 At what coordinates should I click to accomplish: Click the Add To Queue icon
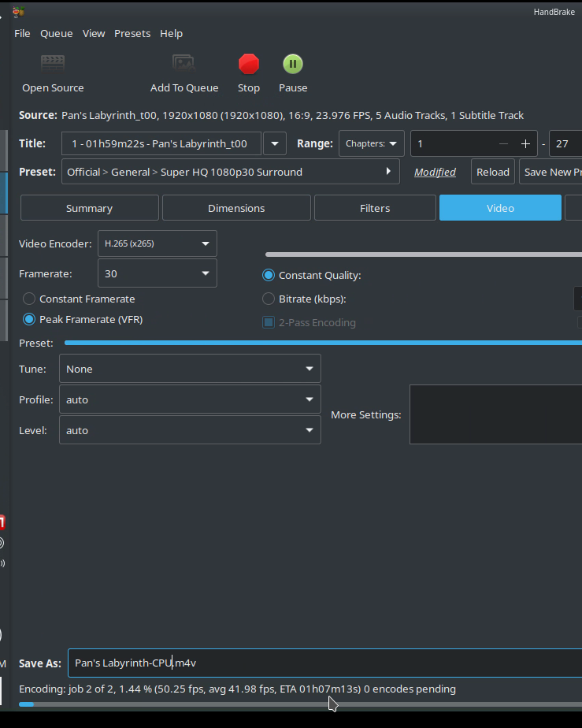[x=183, y=63]
